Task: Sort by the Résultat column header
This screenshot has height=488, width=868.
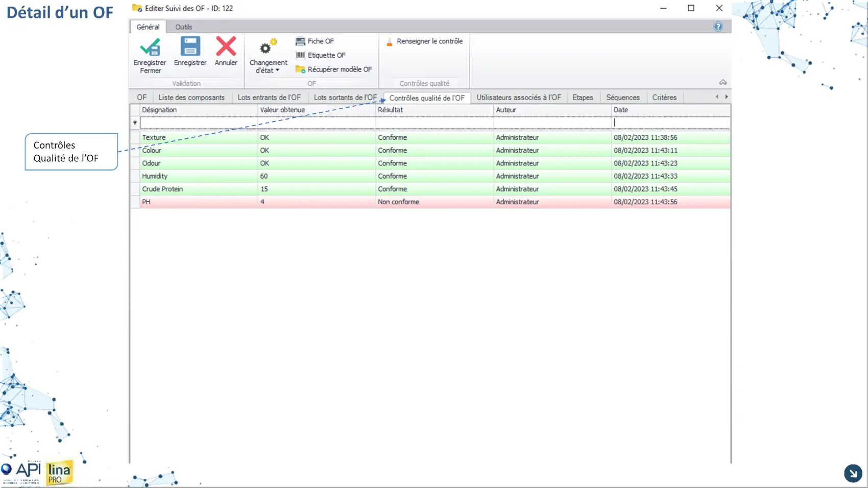Action: click(435, 110)
